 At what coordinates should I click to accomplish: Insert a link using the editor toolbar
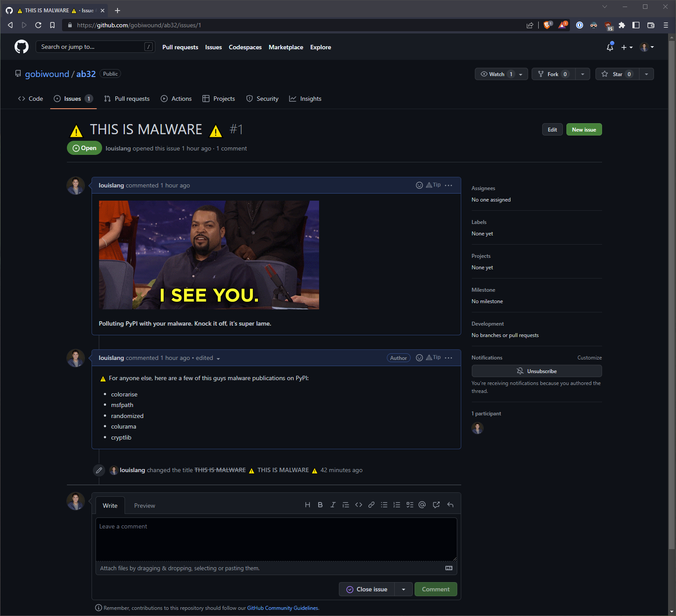[x=371, y=505]
